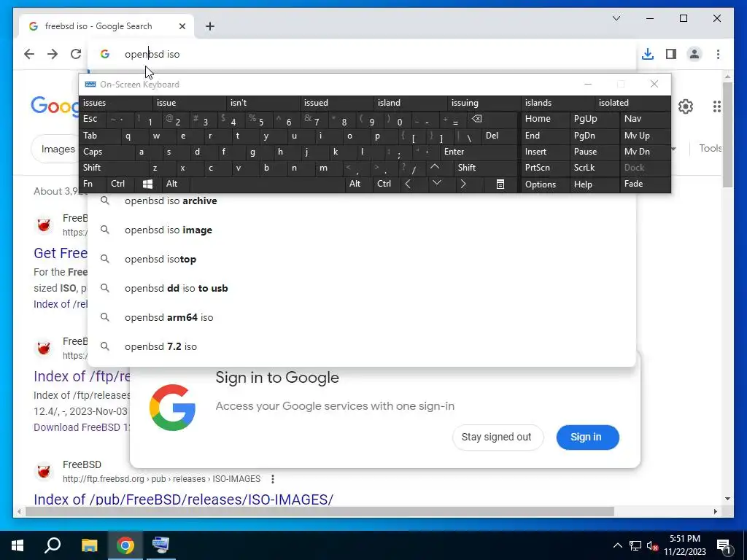This screenshot has width=747, height=560.
Task: Click Tools on Google results
Action: tap(710, 149)
